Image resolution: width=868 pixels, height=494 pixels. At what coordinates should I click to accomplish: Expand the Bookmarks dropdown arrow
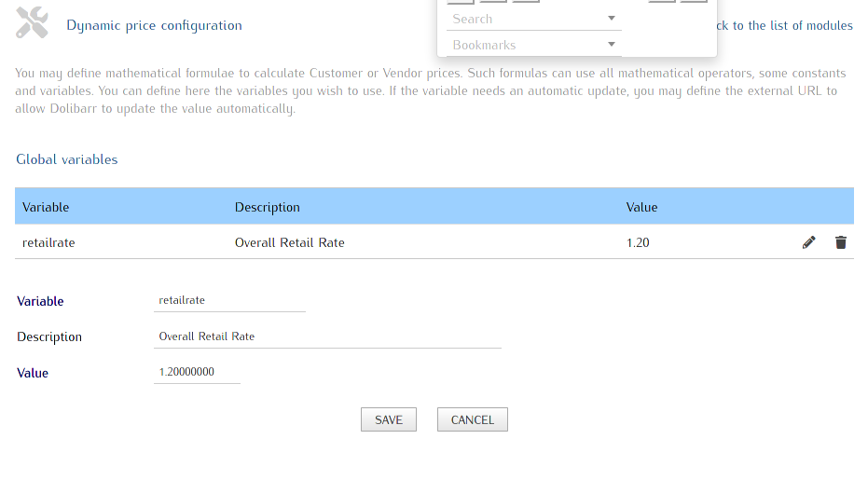(x=612, y=44)
